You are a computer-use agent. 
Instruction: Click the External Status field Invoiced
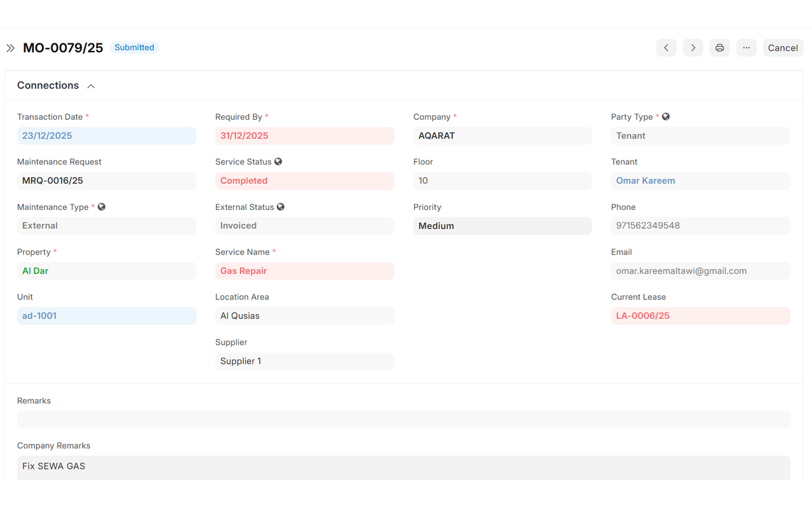[x=304, y=226]
